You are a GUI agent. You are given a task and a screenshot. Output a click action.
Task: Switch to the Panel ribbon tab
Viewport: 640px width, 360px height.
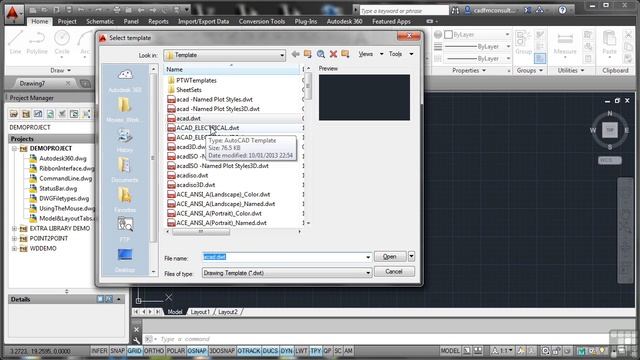coord(131,21)
